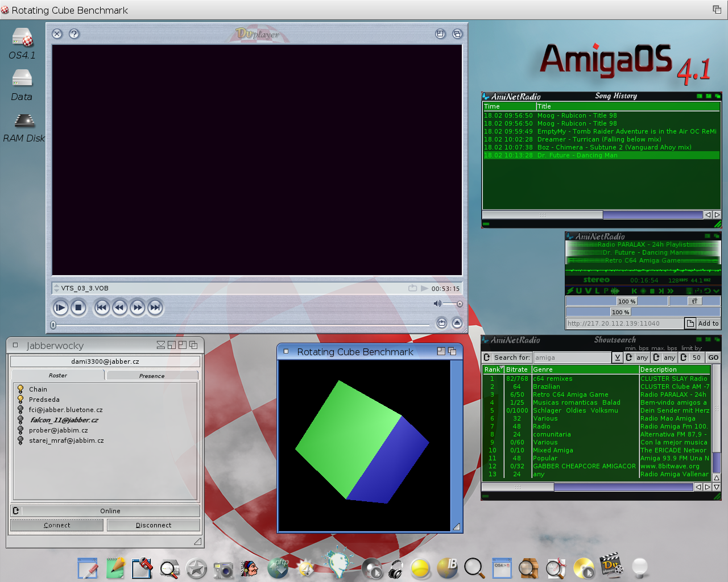This screenshot has height=582, width=728.
Task: Click the Connect button in Jabberwocky
Action: point(57,525)
